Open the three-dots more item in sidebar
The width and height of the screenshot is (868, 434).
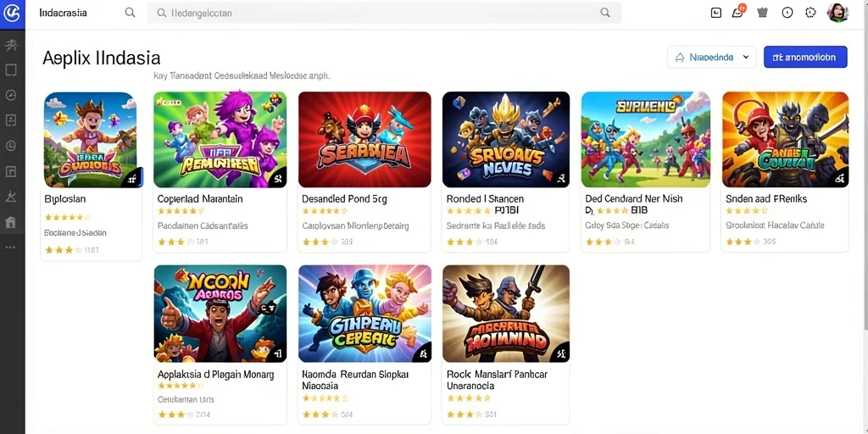[10, 247]
